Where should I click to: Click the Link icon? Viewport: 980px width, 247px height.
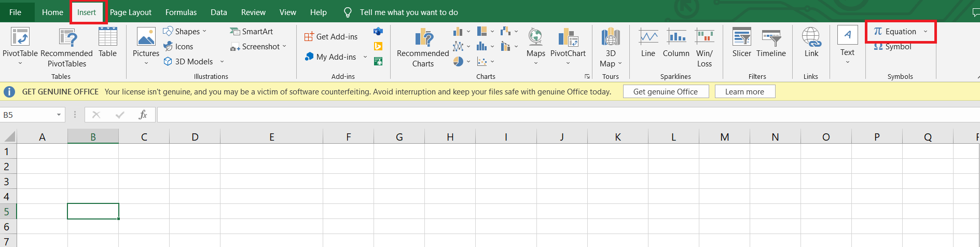(x=811, y=37)
